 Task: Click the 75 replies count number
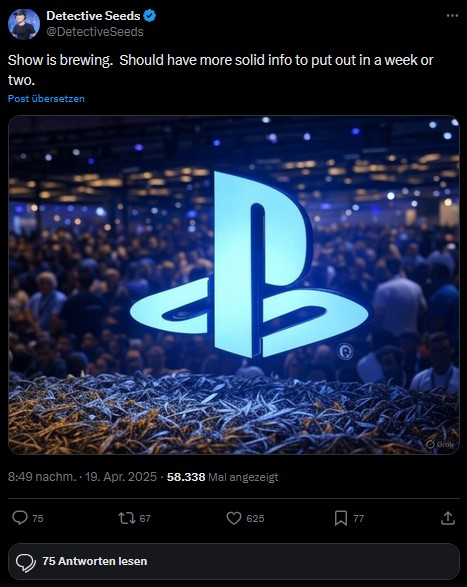click(x=38, y=518)
